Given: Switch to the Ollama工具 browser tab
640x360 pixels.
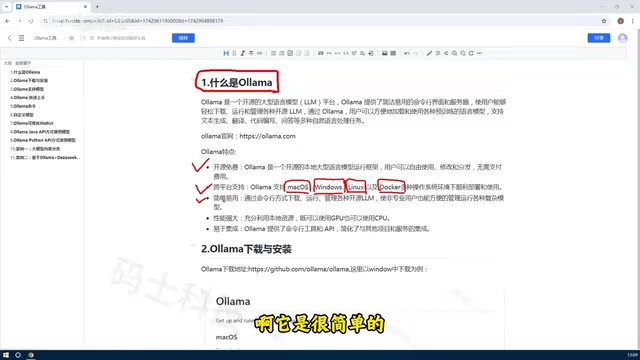Looking at the screenshot, I should click(x=51, y=7).
